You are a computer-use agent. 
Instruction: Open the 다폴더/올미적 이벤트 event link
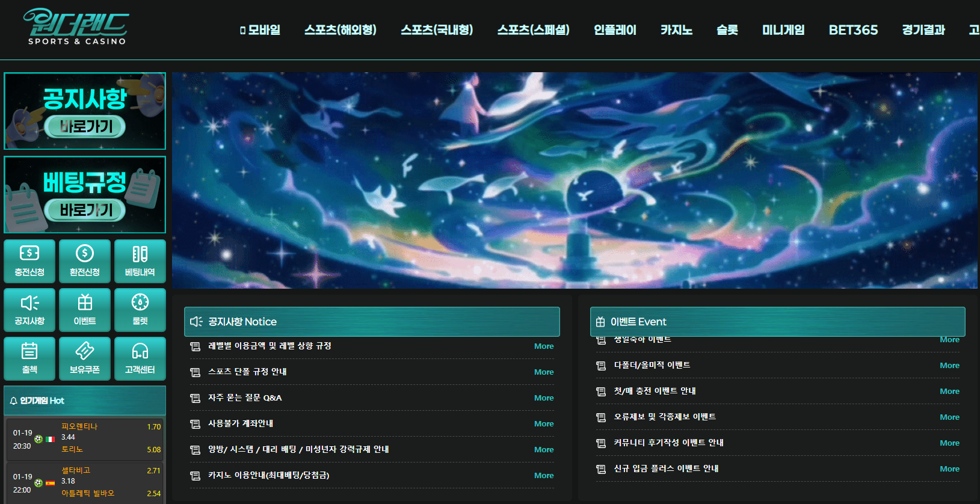click(652, 365)
